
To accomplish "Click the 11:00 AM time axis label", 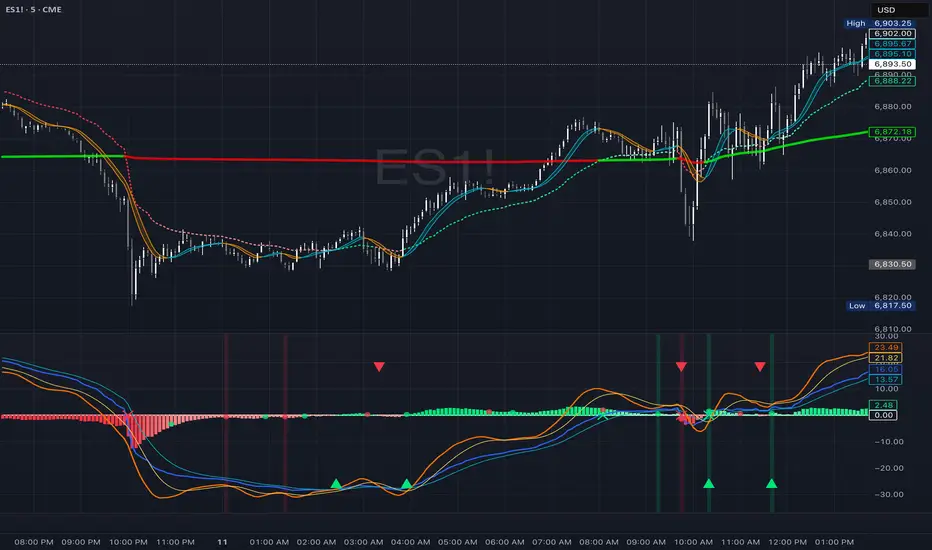I will click(741, 542).
